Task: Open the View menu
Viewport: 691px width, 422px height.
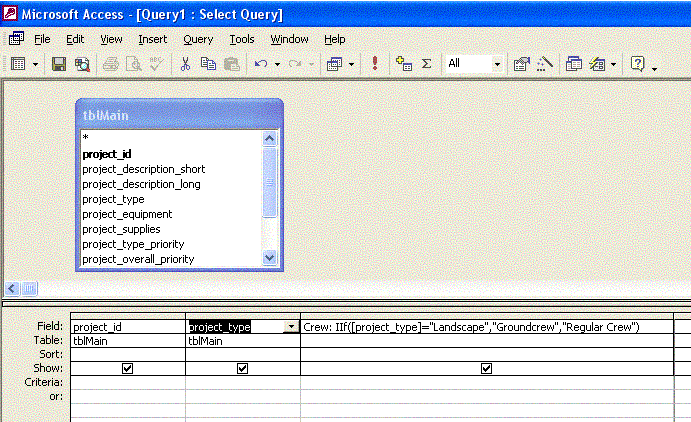Action: (111, 39)
